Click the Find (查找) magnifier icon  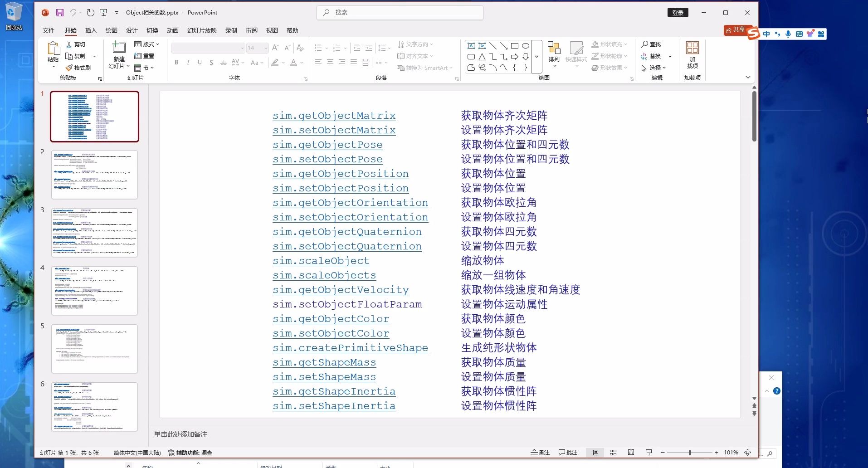click(645, 44)
